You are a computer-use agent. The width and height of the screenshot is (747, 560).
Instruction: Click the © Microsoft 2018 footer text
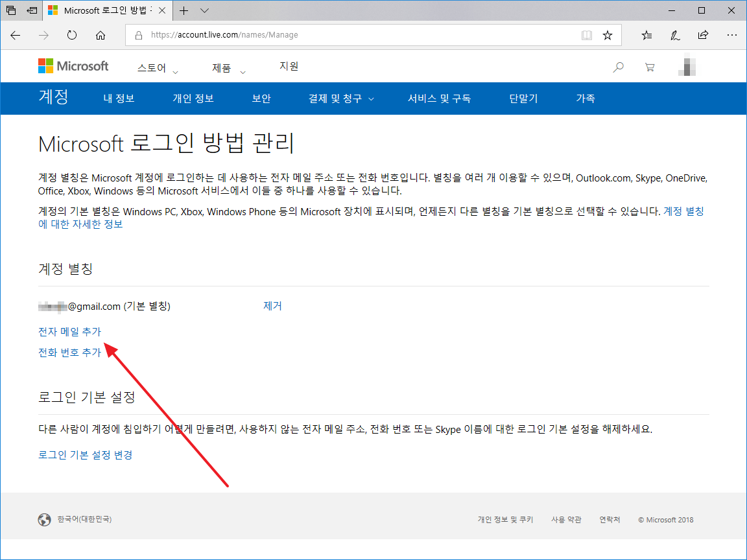click(665, 520)
